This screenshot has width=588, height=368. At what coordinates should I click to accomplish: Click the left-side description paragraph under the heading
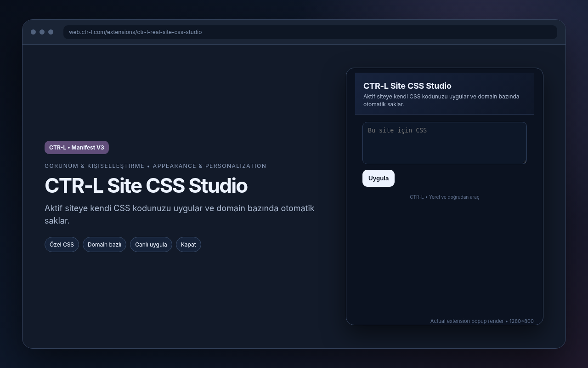(180, 214)
